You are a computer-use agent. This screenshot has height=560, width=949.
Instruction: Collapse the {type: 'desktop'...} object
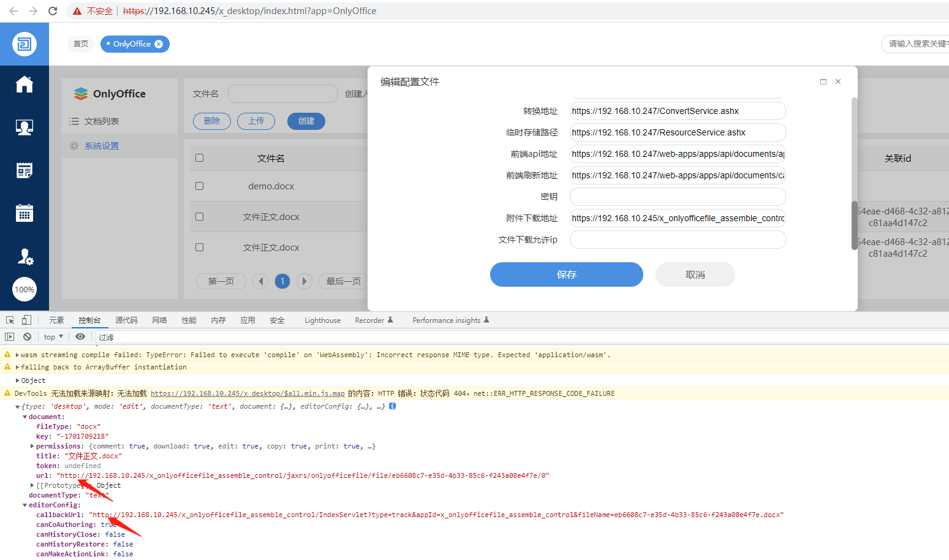tap(17, 407)
